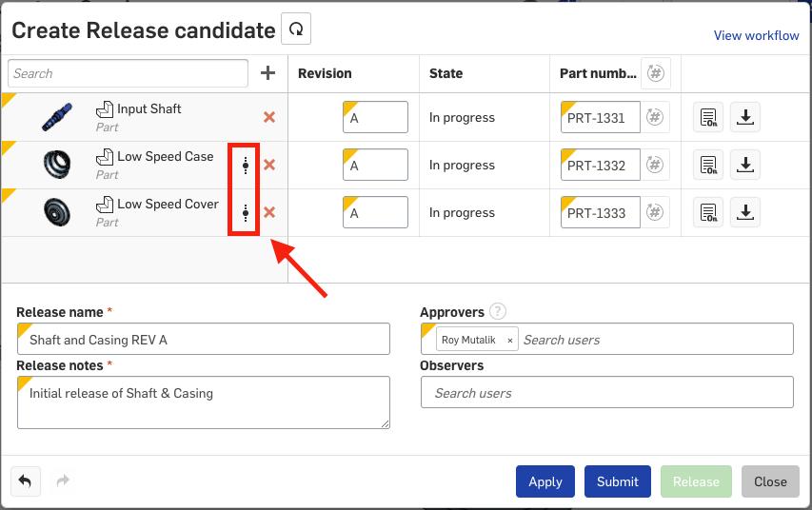Click the Close button
812x510 pixels.
click(770, 481)
